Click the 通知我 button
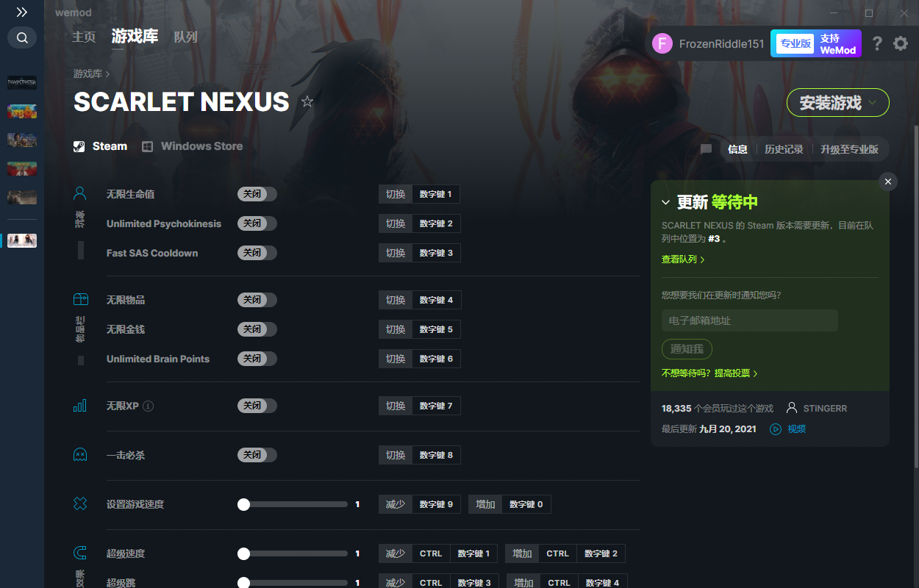 point(687,349)
